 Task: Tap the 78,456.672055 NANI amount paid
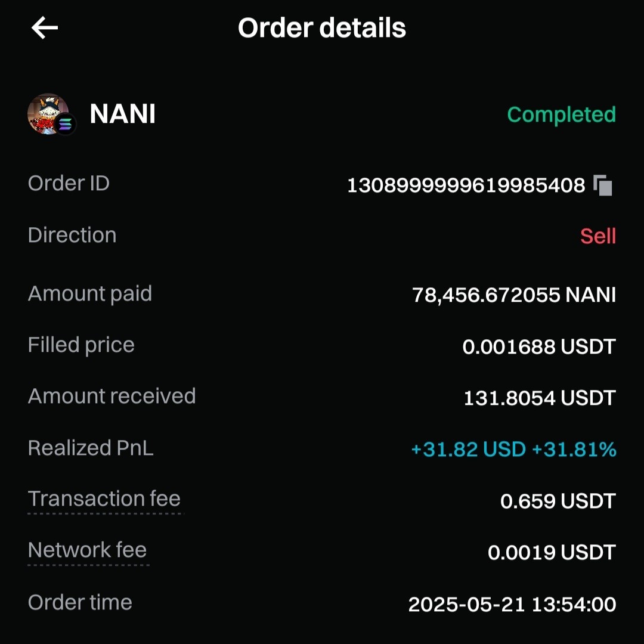514,295
